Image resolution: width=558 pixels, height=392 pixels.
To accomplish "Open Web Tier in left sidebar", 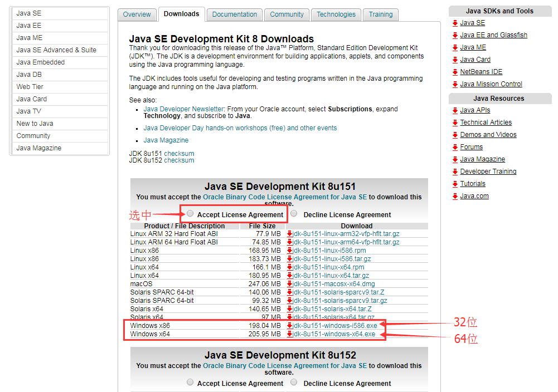I will tap(60, 87).
